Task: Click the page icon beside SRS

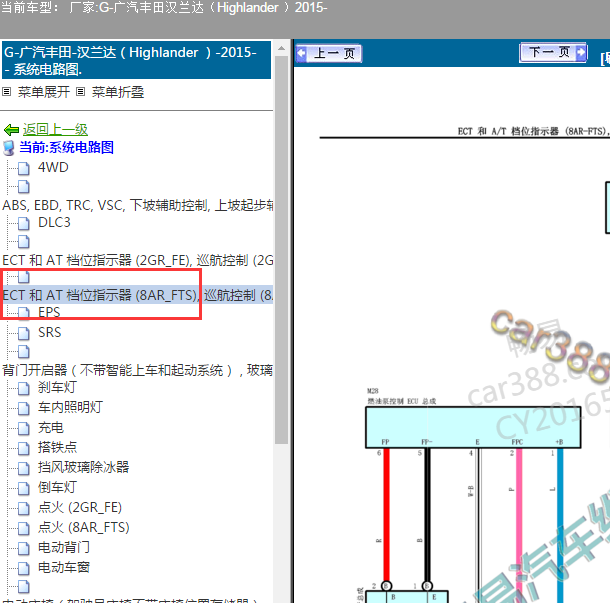Action: [x=23, y=333]
